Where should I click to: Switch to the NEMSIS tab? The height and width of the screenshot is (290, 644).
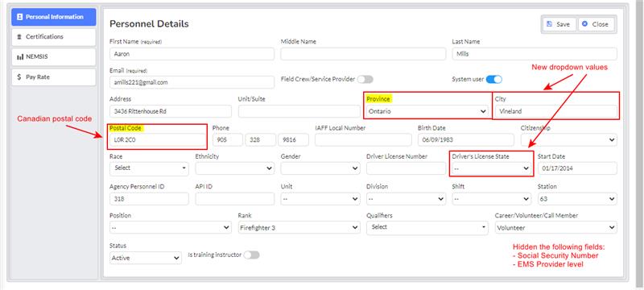[54, 57]
